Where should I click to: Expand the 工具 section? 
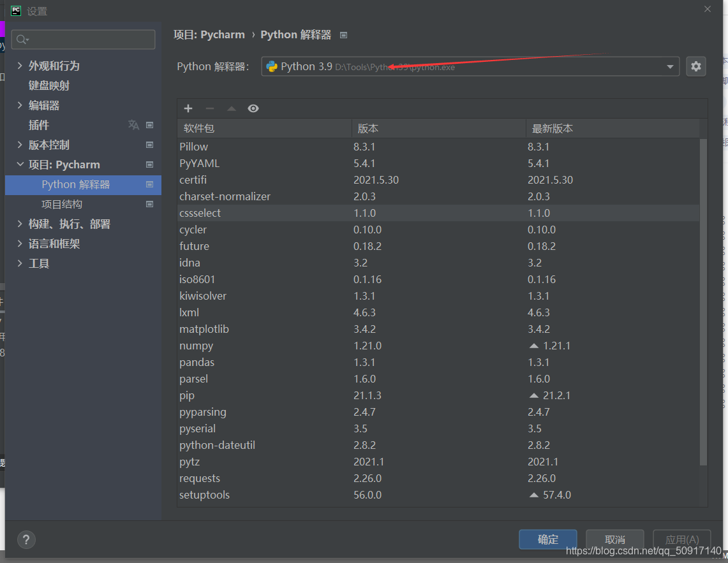click(20, 263)
